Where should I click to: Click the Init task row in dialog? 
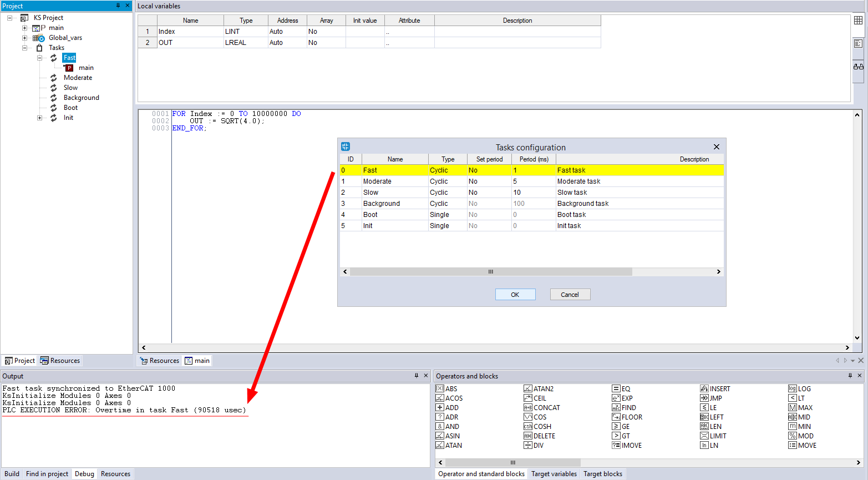532,226
